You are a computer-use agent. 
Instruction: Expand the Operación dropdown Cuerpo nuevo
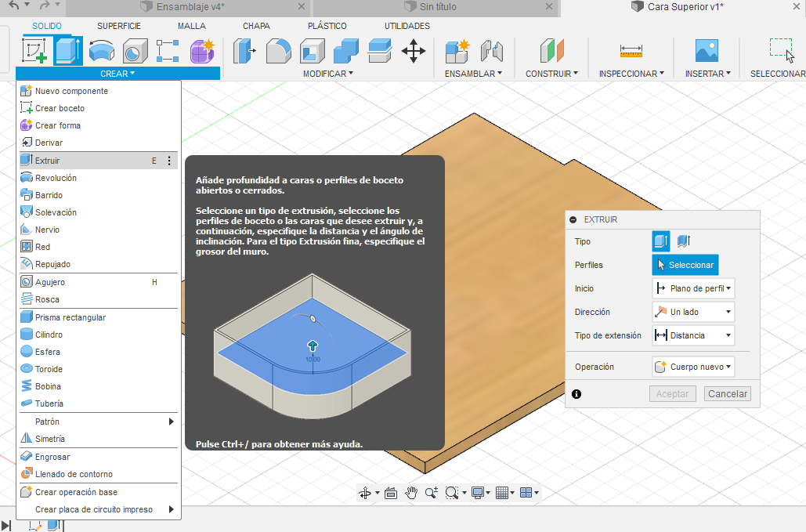pos(693,367)
